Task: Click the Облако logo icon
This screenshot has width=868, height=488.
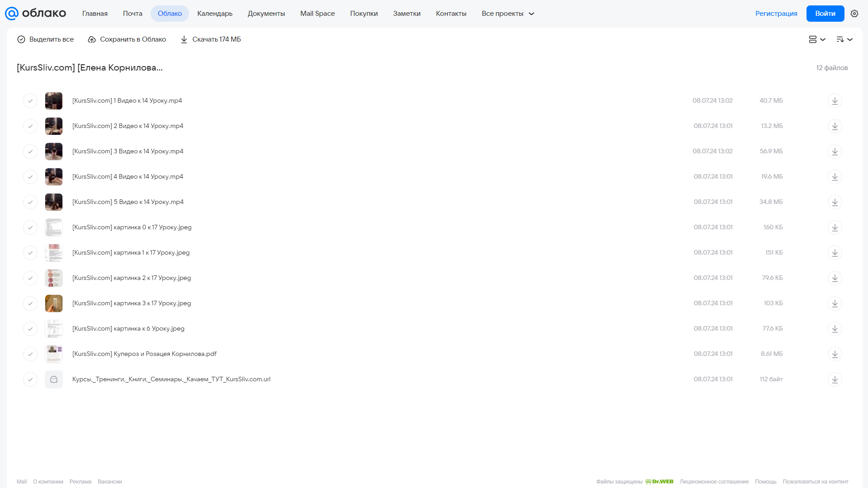Action: pyautogui.click(x=12, y=14)
